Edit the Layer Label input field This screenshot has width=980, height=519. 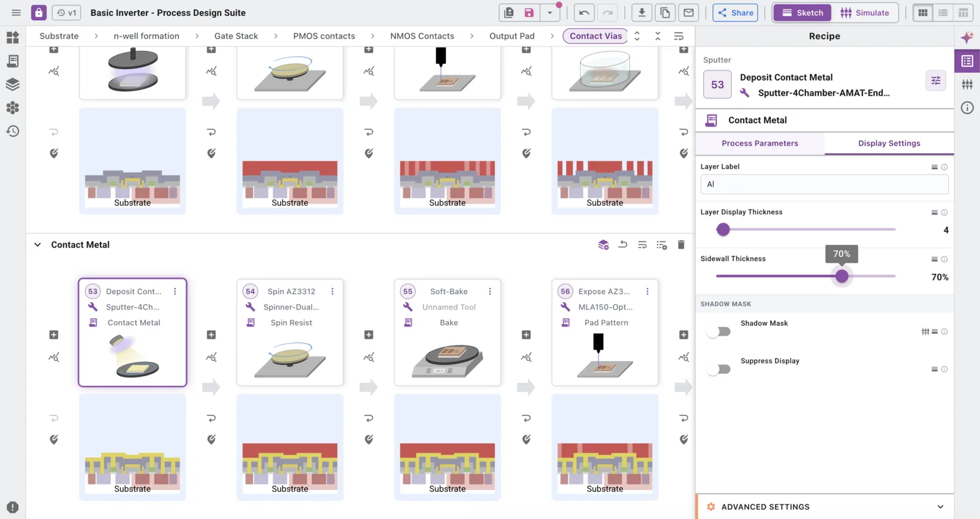pos(824,184)
